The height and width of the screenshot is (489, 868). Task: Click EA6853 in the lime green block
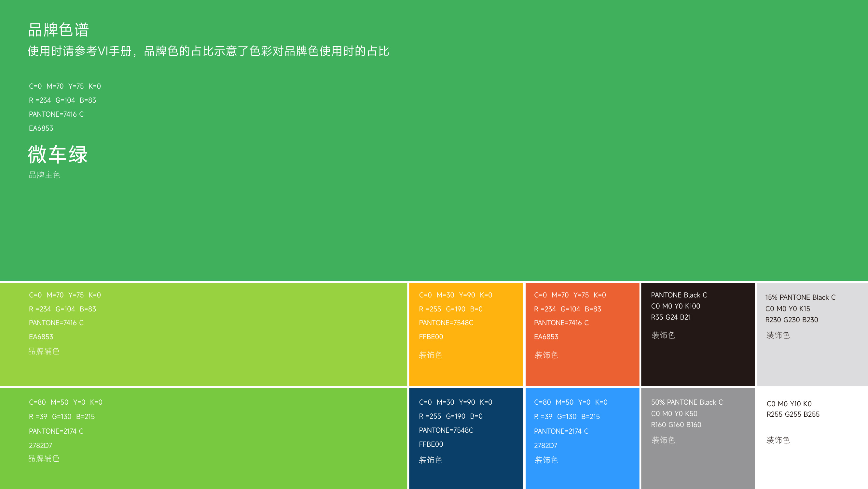[x=41, y=337]
